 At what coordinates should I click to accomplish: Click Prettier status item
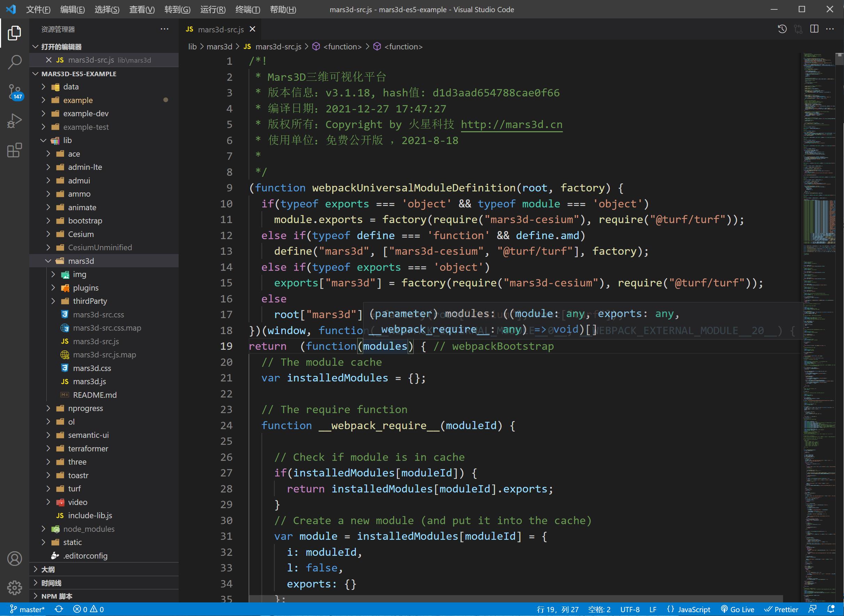coord(781,609)
